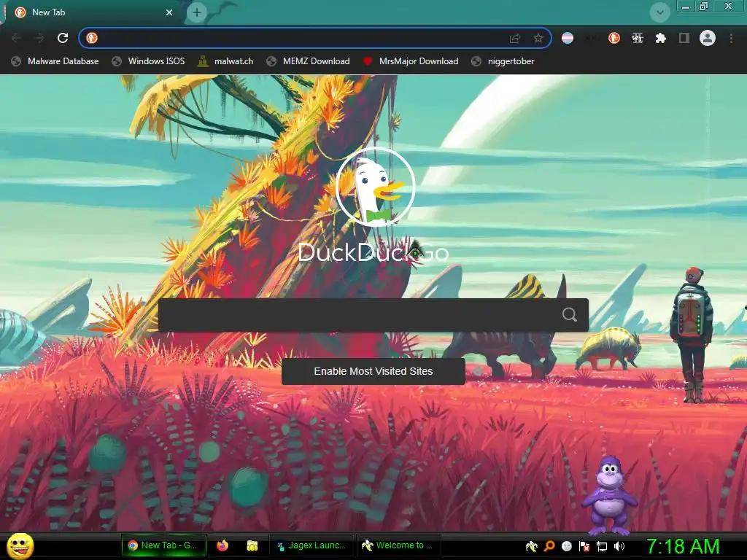
Task: Click the white face tray icon
Action: point(567,546)
